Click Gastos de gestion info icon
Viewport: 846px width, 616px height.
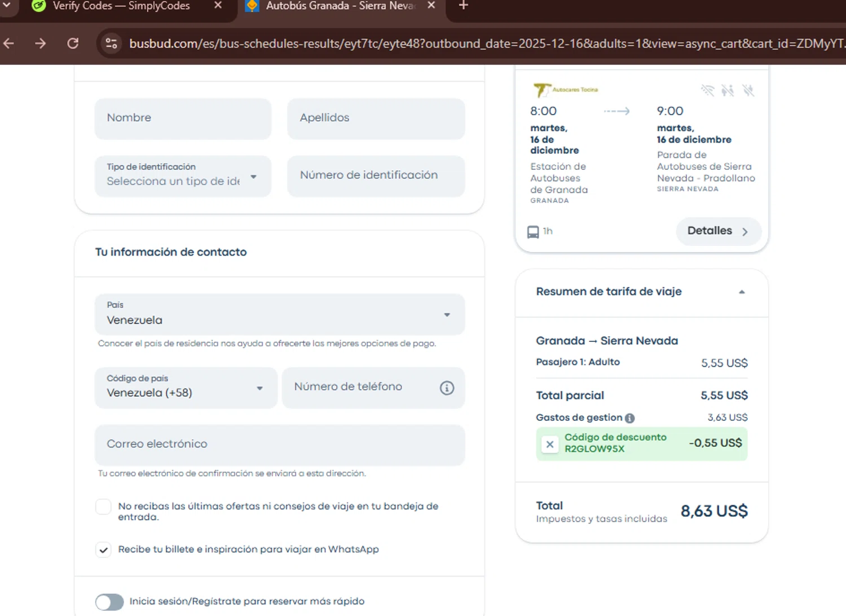coord(630,418)
